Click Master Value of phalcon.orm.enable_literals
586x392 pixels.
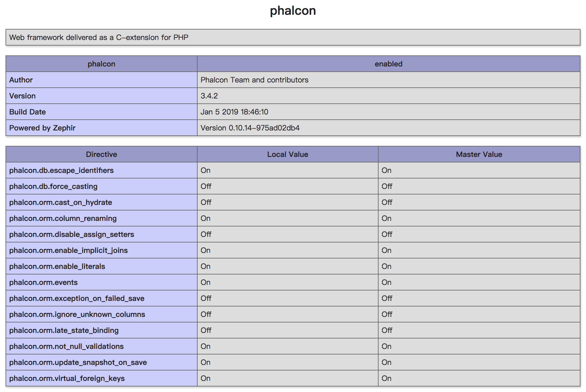point(387,266)
